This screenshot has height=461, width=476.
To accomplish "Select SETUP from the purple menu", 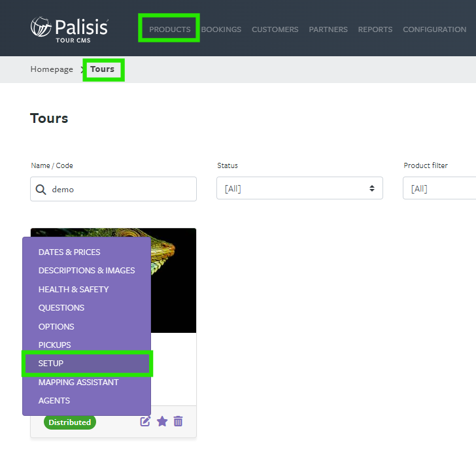I will pos(87,364).
